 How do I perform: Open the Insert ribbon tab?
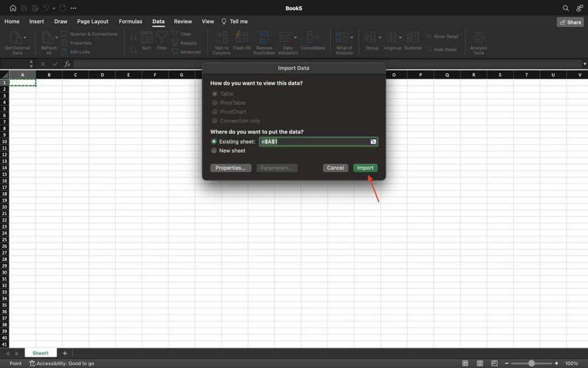click(x=37, y=21)
